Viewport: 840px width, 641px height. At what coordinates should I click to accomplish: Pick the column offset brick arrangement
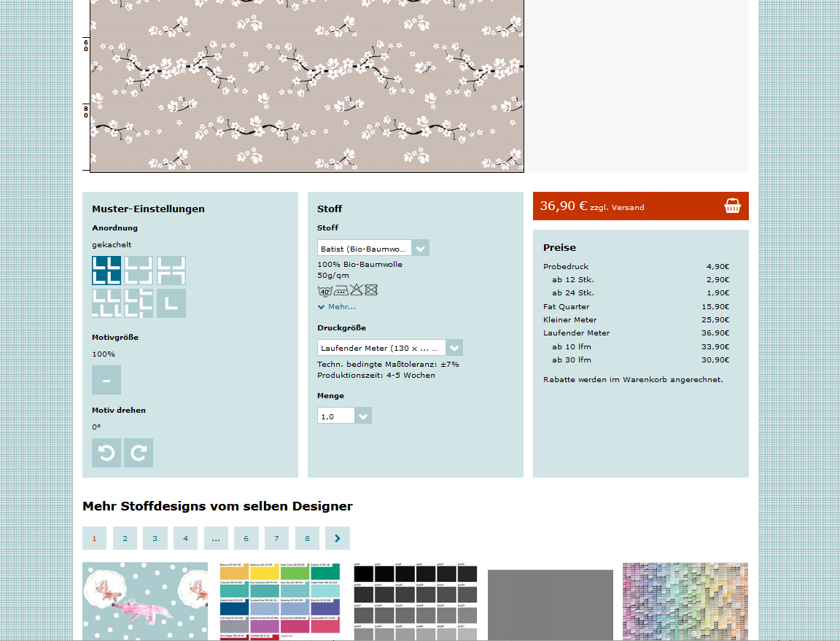[139, 303]
